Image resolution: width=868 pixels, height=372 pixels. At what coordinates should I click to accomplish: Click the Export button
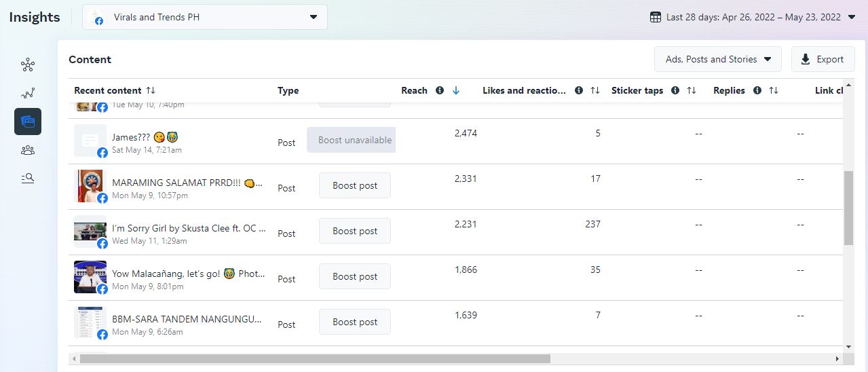(822, 59)
